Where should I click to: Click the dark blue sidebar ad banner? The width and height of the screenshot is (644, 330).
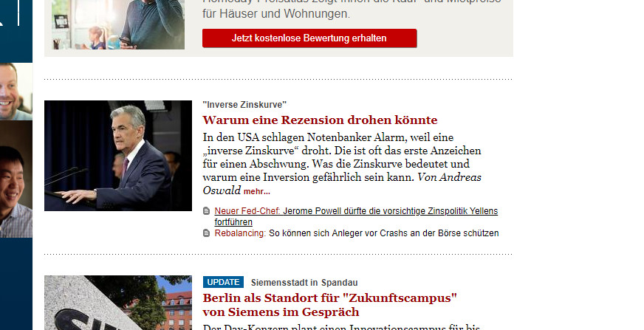(16, 165)
